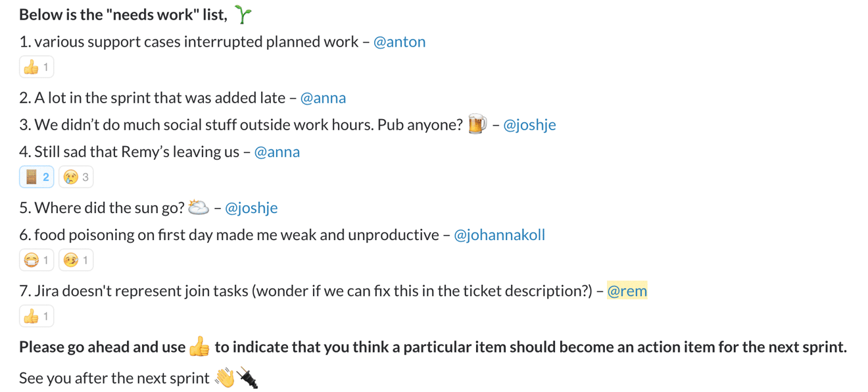Screen dimensions: 868x392
Task: Click the thermometer sick face reaction
Action: tap(76, 260)
